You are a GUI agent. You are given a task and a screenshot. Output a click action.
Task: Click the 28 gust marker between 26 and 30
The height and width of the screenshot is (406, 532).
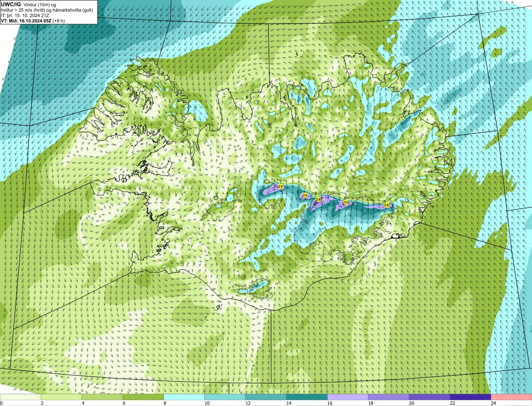[x=318, y=200]
